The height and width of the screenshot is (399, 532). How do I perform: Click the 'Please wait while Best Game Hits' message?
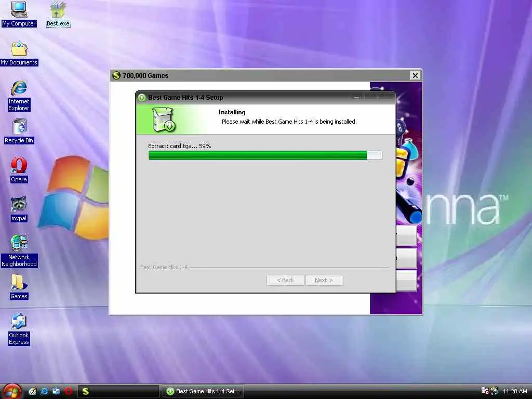(289, 122)
